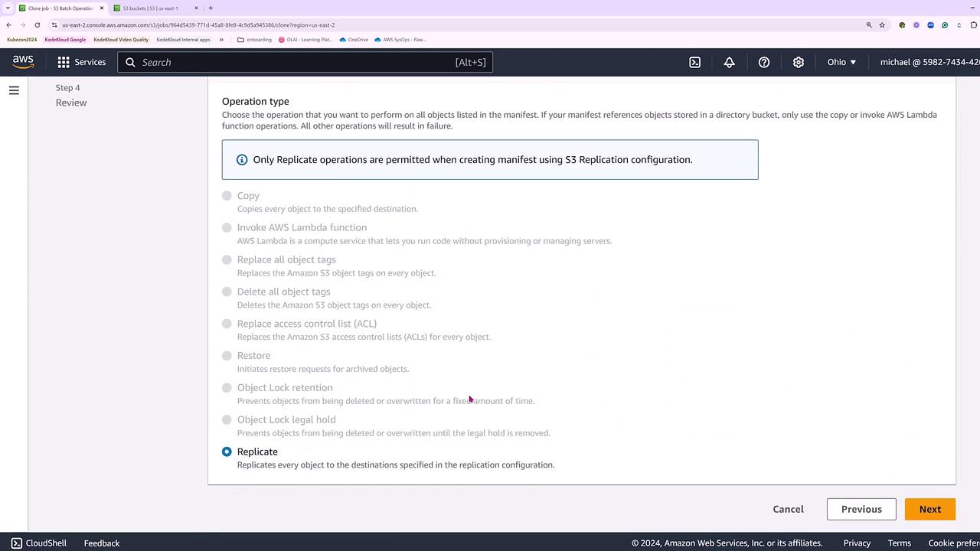Open the notifications bell icon
The image size is (980, 551).
coord(729,62)
